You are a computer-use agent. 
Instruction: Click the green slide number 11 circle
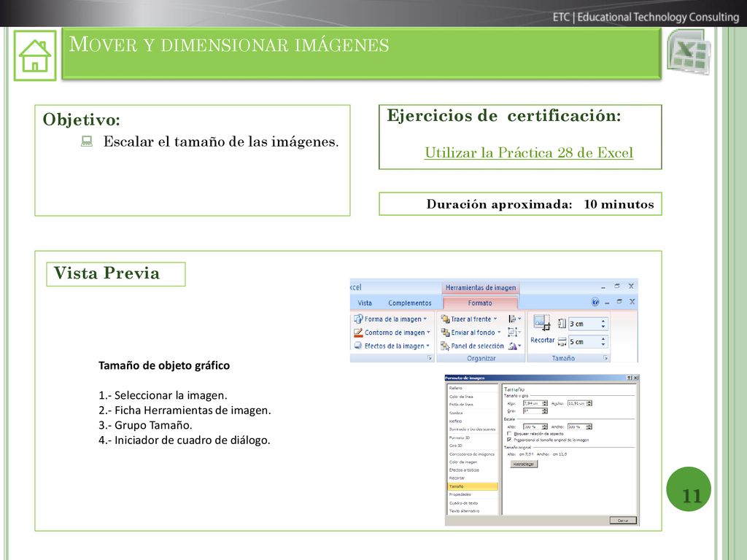(x=689, y=489)
